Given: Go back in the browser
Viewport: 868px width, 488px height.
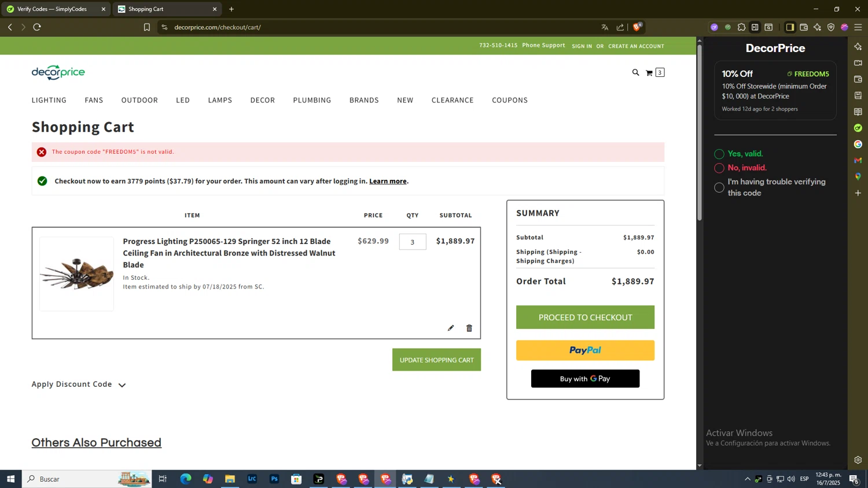Looking at the screenshot, I should [10, 27].
